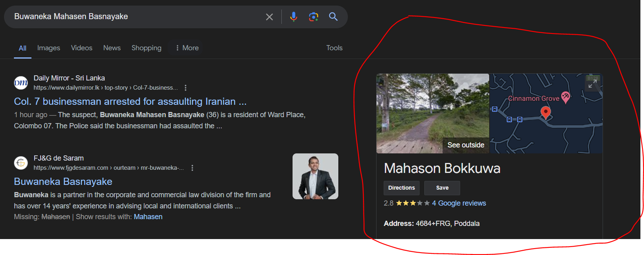Click the See outside label

click(x=466, y=145)
